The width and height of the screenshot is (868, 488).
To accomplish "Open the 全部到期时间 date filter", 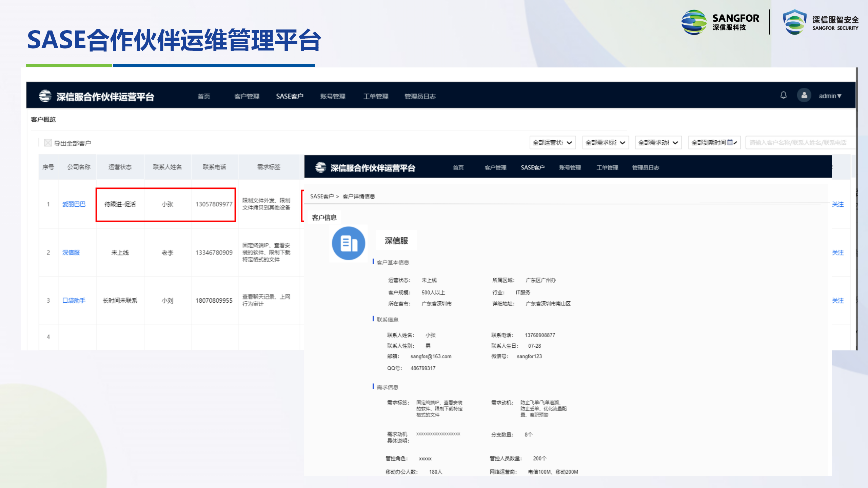I will (714, 143).
